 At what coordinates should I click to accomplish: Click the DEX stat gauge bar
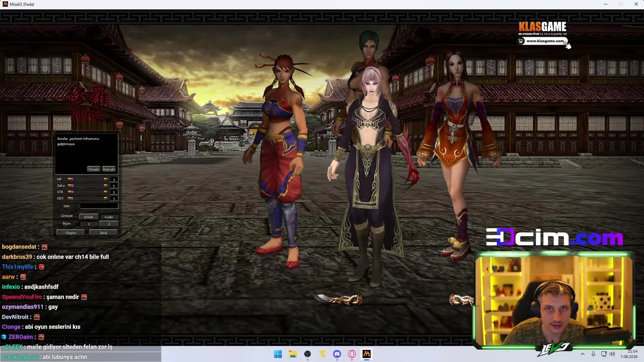[x=88, y=198]
